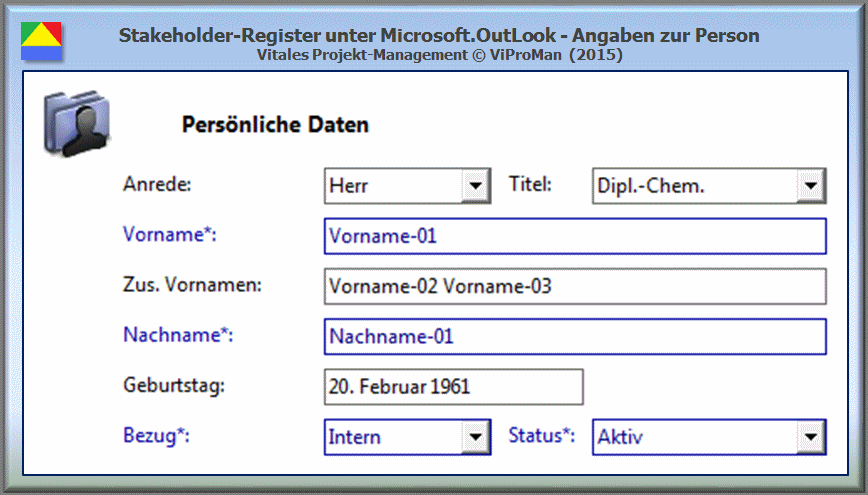Click the 'Aktiv' value in Status box

pyautogui.click(x=620, y=437)
